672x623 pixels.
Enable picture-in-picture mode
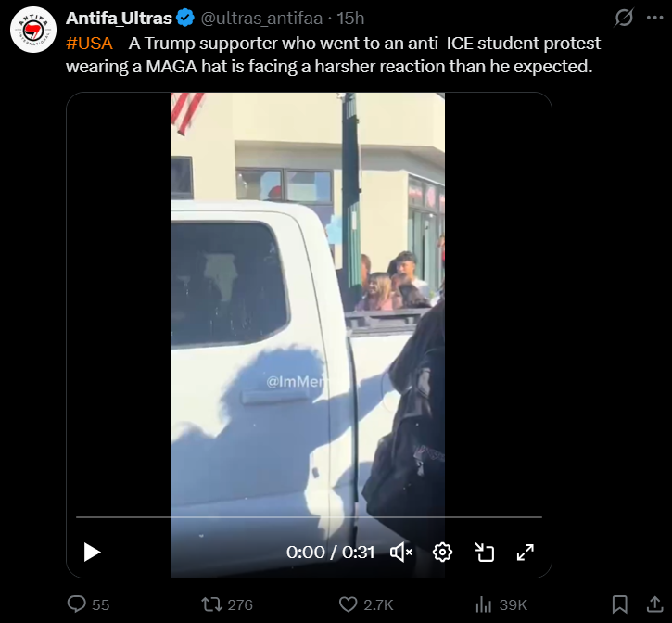coord(484,553)
